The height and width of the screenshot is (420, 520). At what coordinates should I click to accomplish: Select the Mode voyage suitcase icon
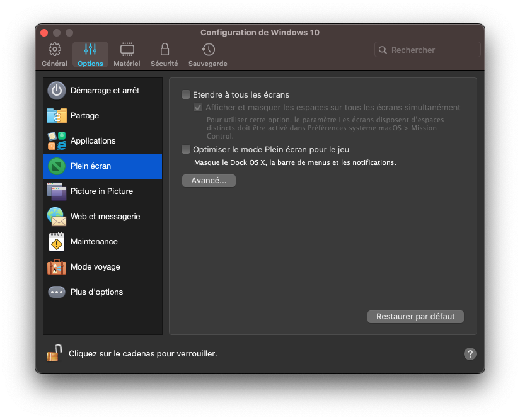coord(57,266)
